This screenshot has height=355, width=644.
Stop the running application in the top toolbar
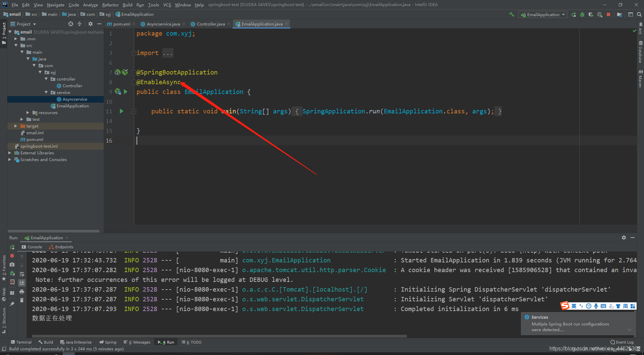tap(608, 14)
